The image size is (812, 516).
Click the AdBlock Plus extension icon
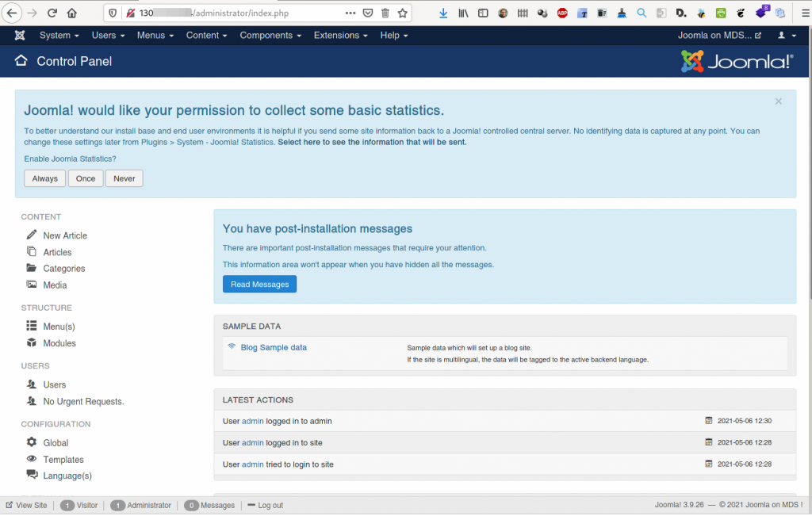[562, 13]
